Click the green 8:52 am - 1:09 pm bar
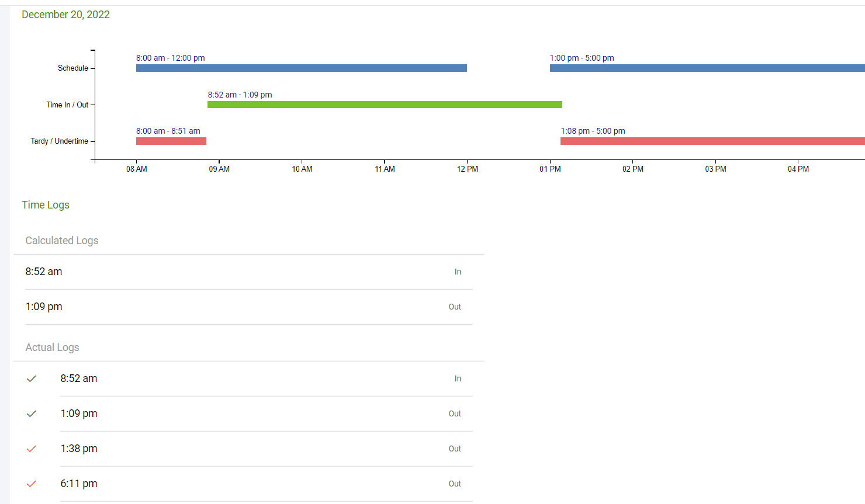Image resolution: width=865 pixels, height=504 pixels. 385,105
